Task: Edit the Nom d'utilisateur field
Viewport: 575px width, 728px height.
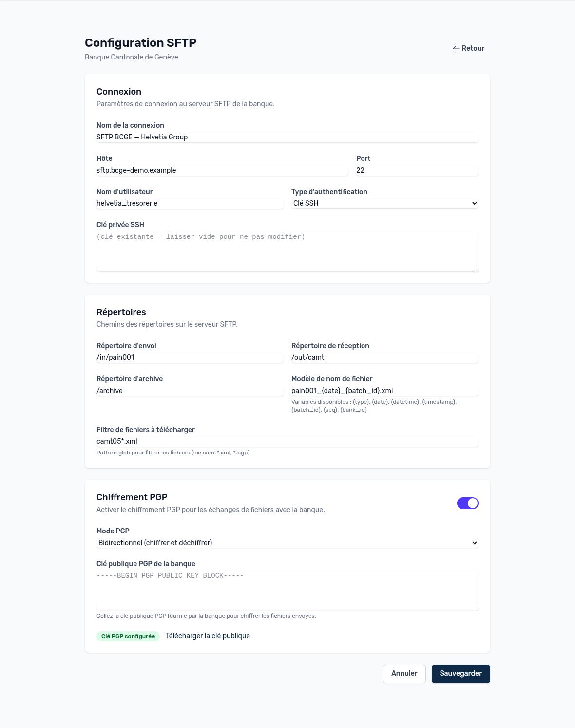Action: pos(190,203)
